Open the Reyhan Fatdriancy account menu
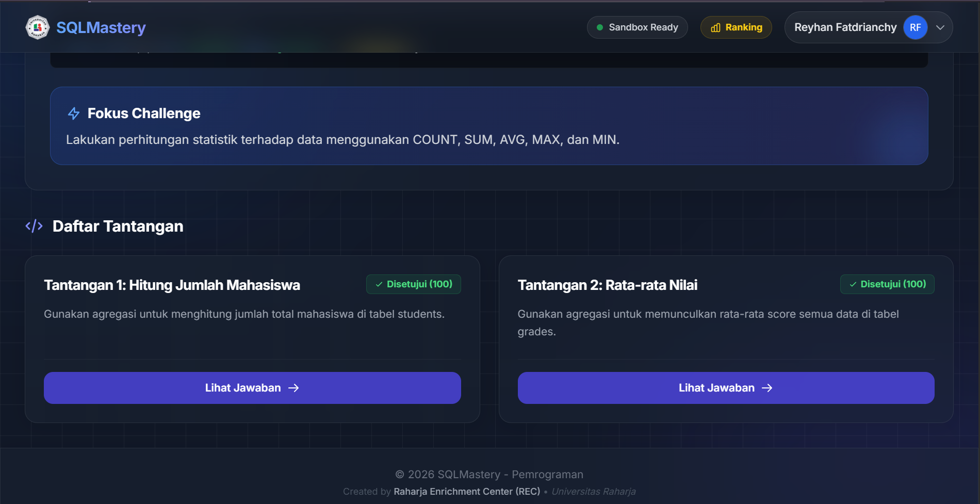The image size is (980, 504). click(x=845, y=27)
